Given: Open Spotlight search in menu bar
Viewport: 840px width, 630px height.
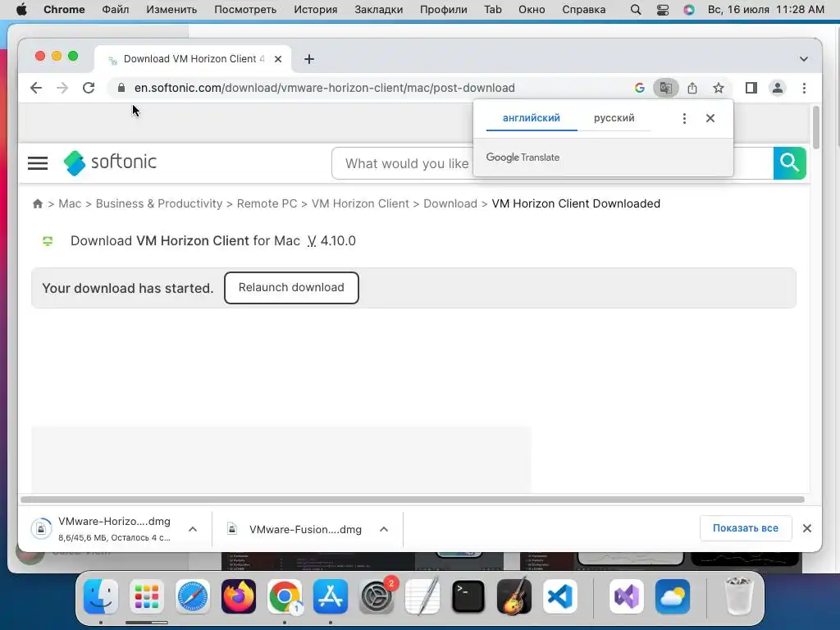Looking at the screenshot, I should click(x=636, y=10).
